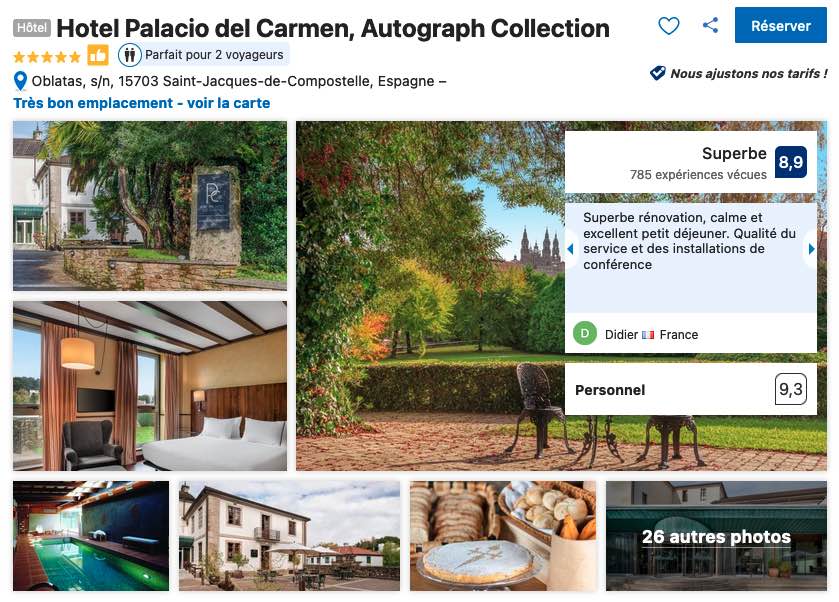Open the indoor pool photo
Viewport: 839px width, 602px height.
pos(91,536)
